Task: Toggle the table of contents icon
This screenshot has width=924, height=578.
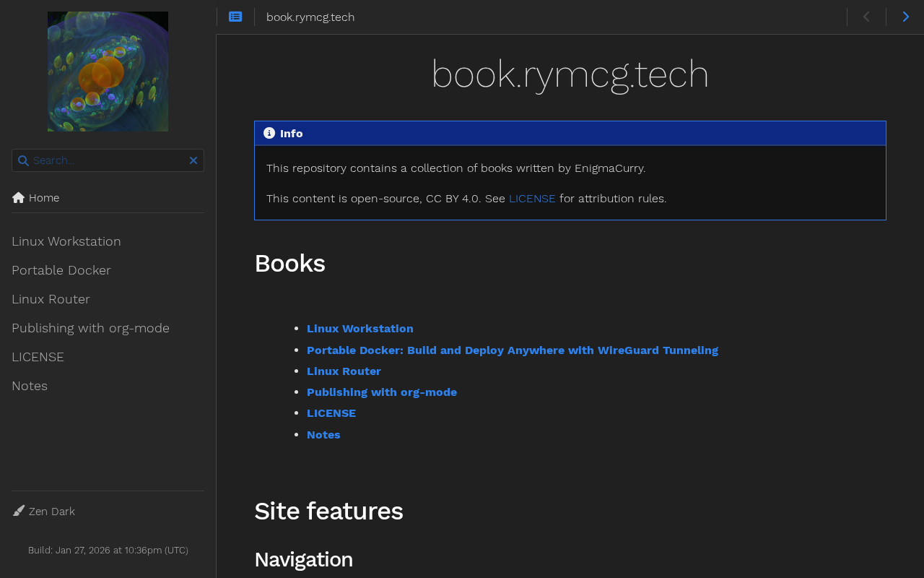Action: point(235,17)
